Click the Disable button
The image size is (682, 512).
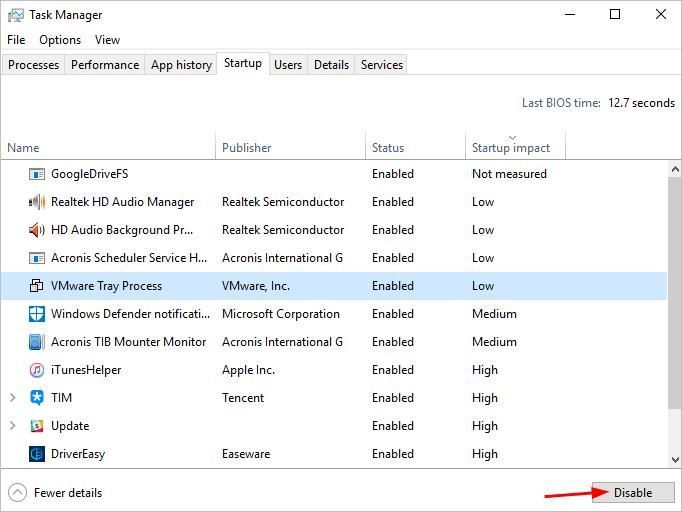[633, 492]
